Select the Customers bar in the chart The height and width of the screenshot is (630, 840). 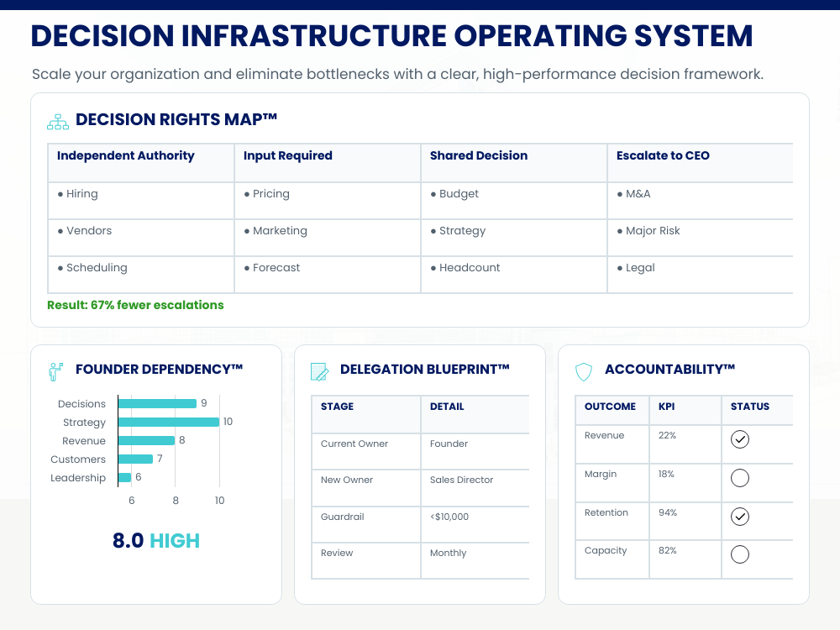135,459
